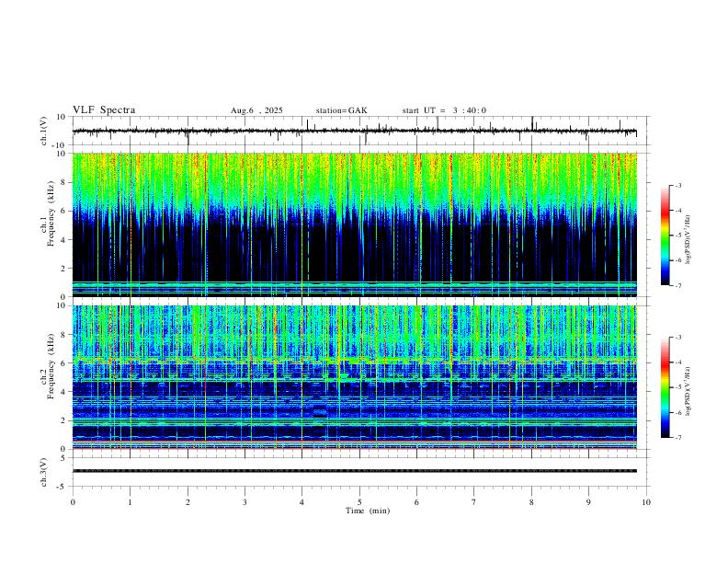Click the ch.1 waveform trace plot

tap(355, 131)
